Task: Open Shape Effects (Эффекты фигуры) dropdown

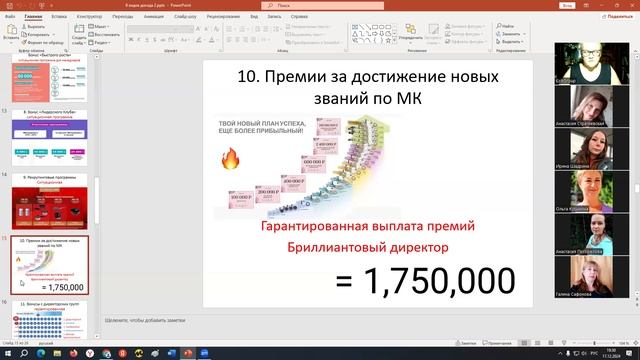Action: tap(465, 42)
